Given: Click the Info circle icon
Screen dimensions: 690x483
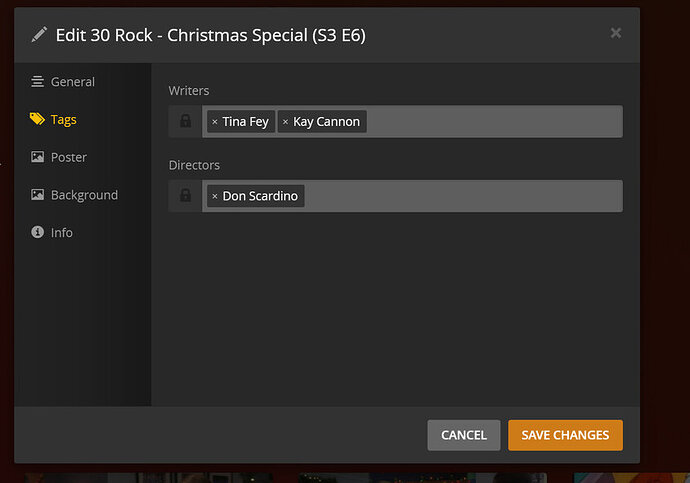Looking at the screenshot, I should (x=37, y=233).
